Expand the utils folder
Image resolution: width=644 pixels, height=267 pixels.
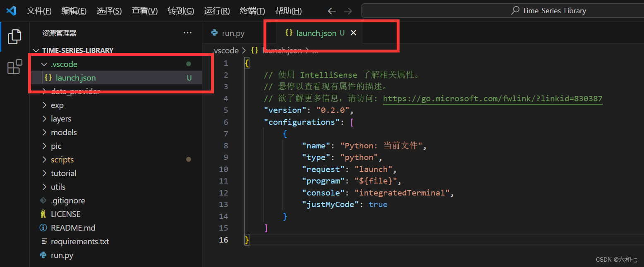44,187
